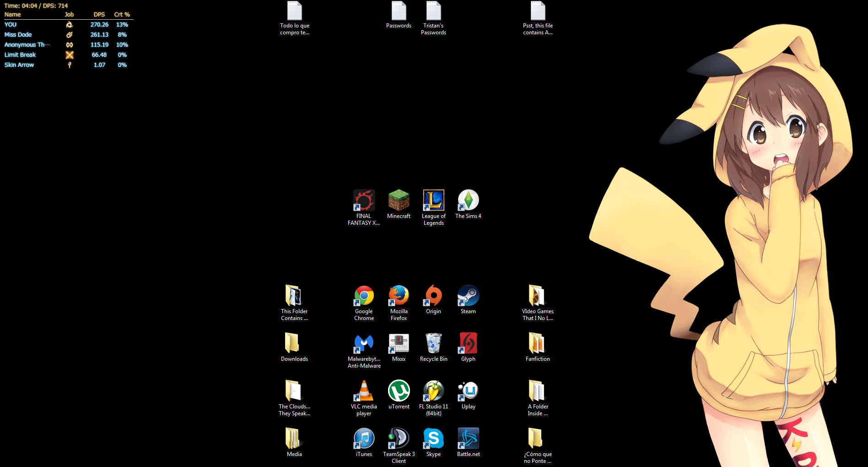This screenshot has height=467, width=868.
Task: Open Mozilla Firefox shortcut
Action: point(399,303)
